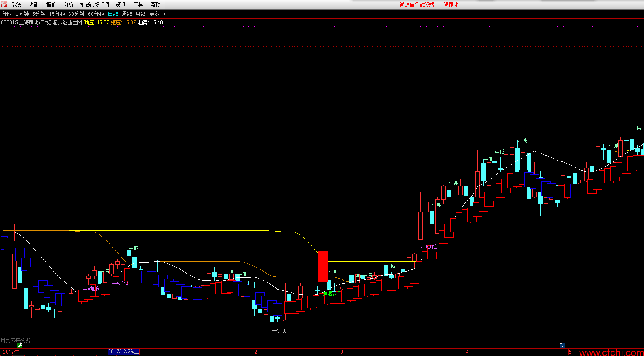644x356 pixels.
Task: Click the blue 财 badge near the time axis
Action: coord(562,345)
